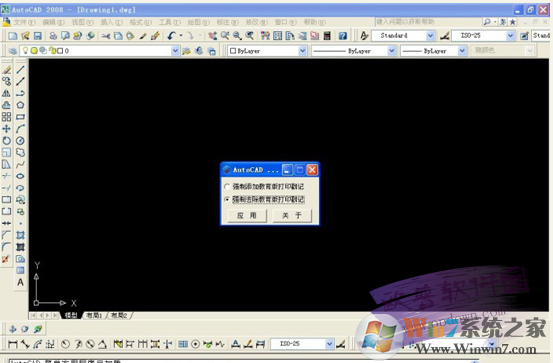The image size is (553, 363).
Task: Open the ByLayer lineweight dropdown
Action: (462, 51)
